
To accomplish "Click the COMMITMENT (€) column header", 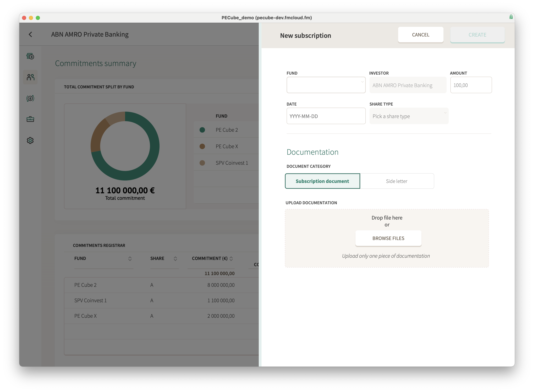I will [x=210, y=259].
